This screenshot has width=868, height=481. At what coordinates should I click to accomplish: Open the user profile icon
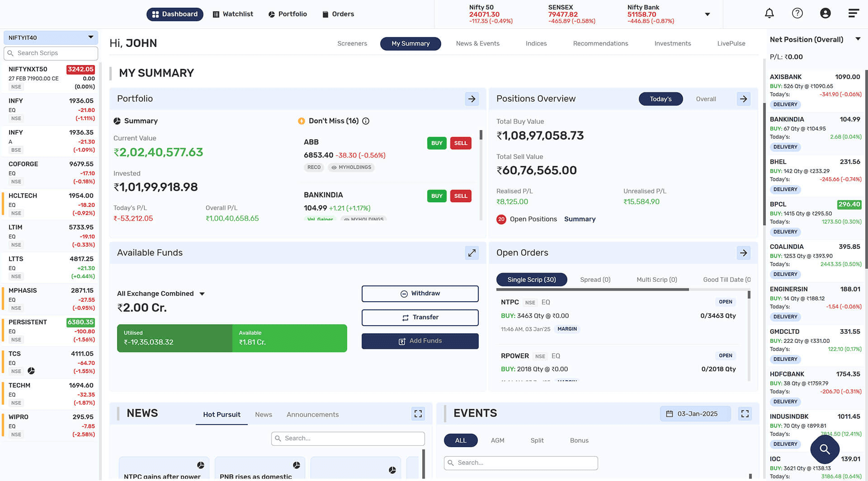point(825,14)
